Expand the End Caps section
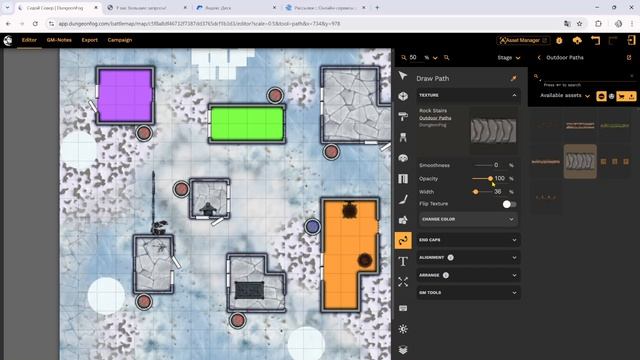This screenshot has height=360, width=640. pos(468,240)
